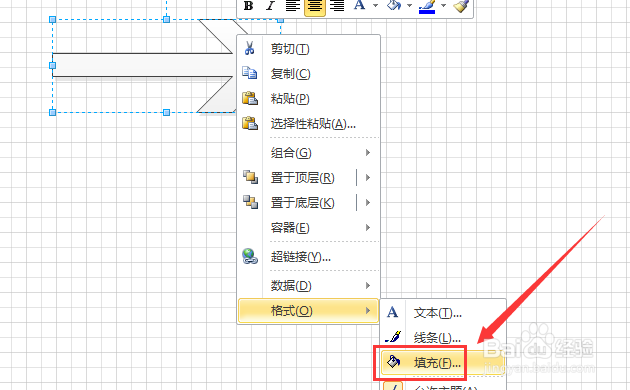Align text left in mini toolbar
The height and width of the screenshot is (390, 630).
pyautogui.click(x=292, y=6)
